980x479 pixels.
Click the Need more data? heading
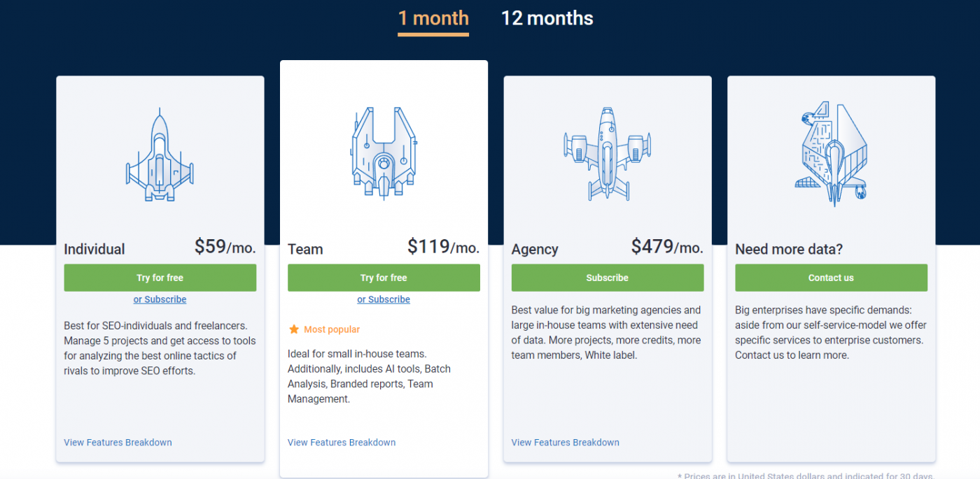789,250
